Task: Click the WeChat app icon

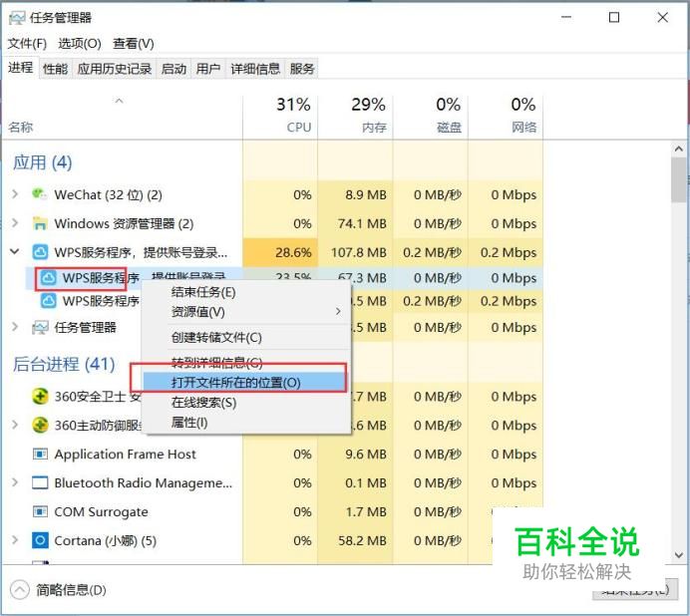Action: [x=40, y=194]
